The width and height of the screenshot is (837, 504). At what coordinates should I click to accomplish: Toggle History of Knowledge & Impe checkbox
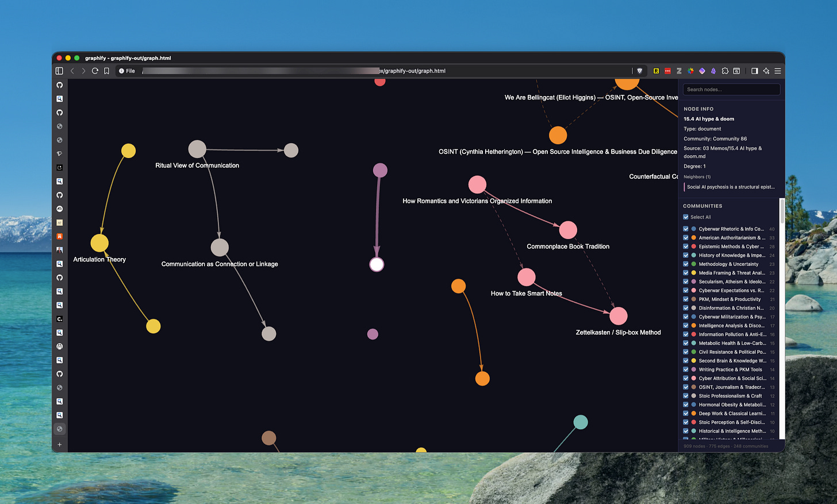686,255
